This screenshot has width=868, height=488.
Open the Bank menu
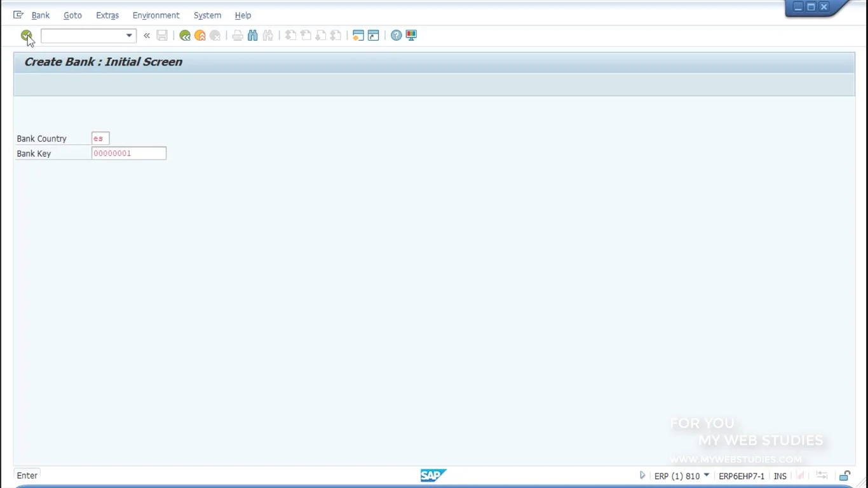(41, 15)
